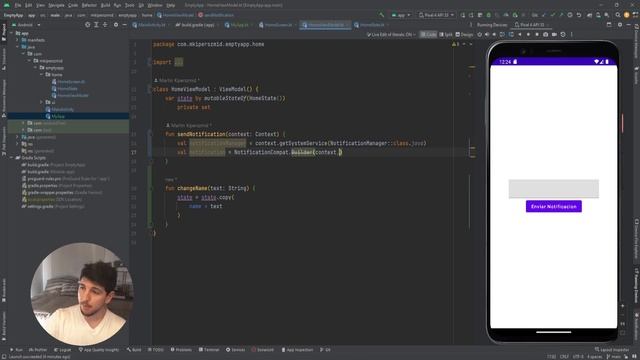
Task: Open the Build tool window button
Action: click(134, 350)
